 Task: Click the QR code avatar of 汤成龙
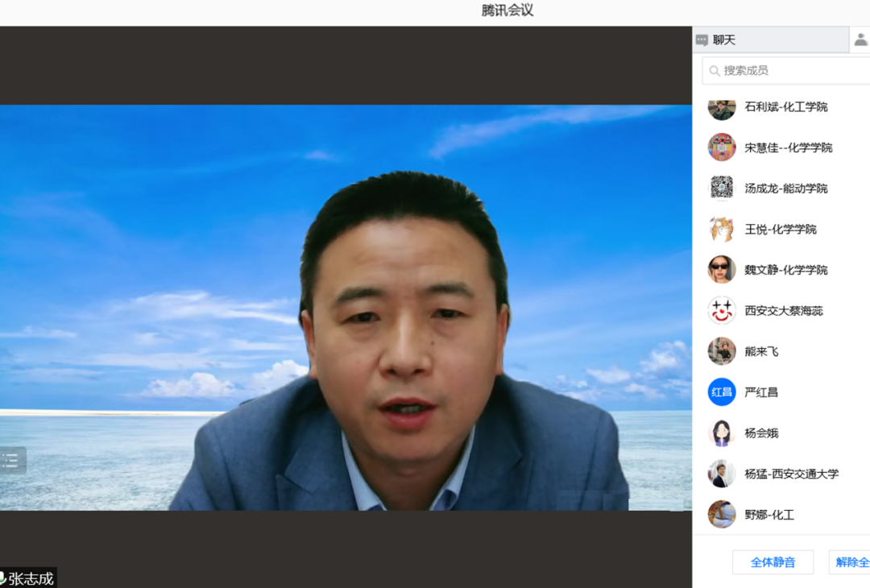coord(722,188)
